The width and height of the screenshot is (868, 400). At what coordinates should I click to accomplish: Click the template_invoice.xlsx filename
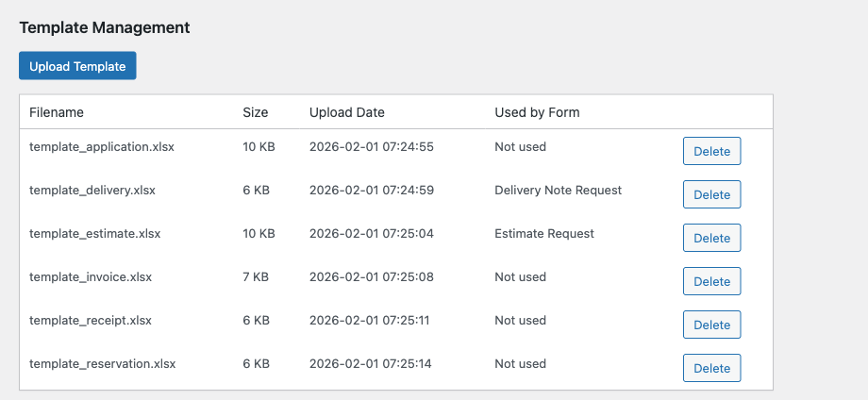(x=91, y=277)
